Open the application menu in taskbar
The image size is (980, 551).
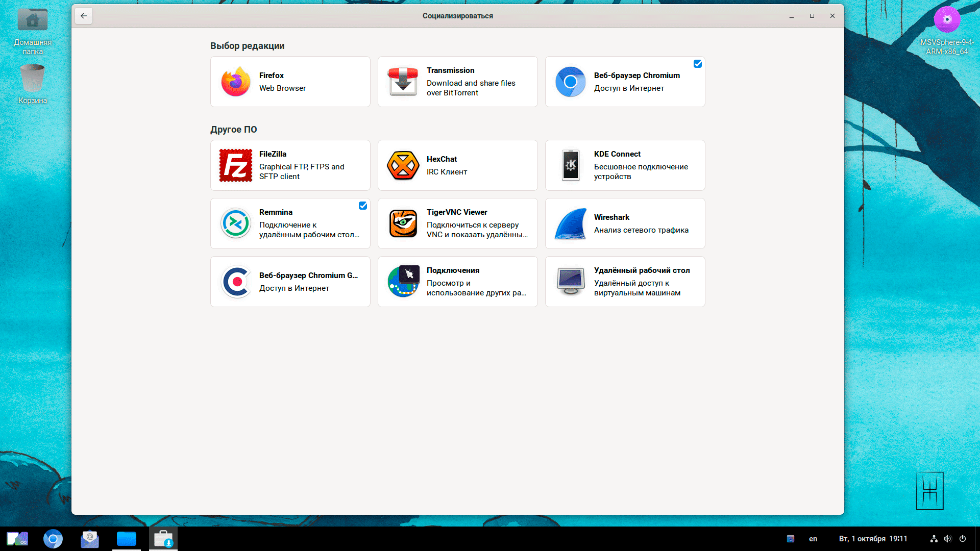(17, 539)
